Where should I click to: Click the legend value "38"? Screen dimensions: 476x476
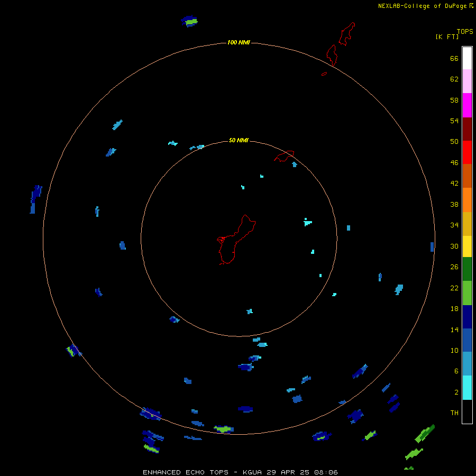coord(454,204)
